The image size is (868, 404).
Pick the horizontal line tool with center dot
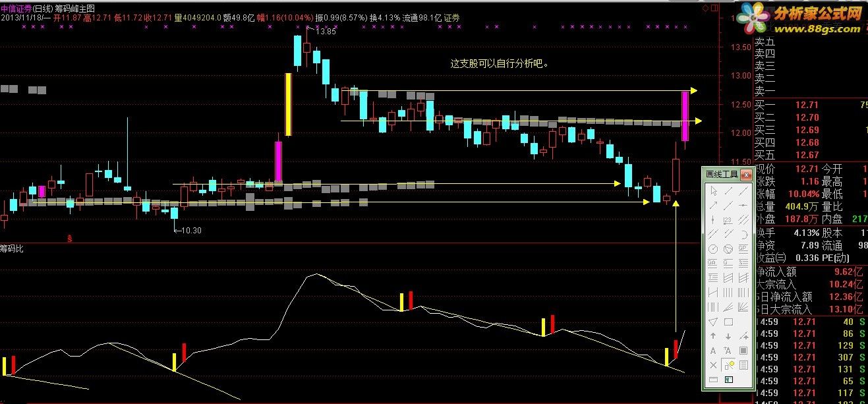pos(744,204)
